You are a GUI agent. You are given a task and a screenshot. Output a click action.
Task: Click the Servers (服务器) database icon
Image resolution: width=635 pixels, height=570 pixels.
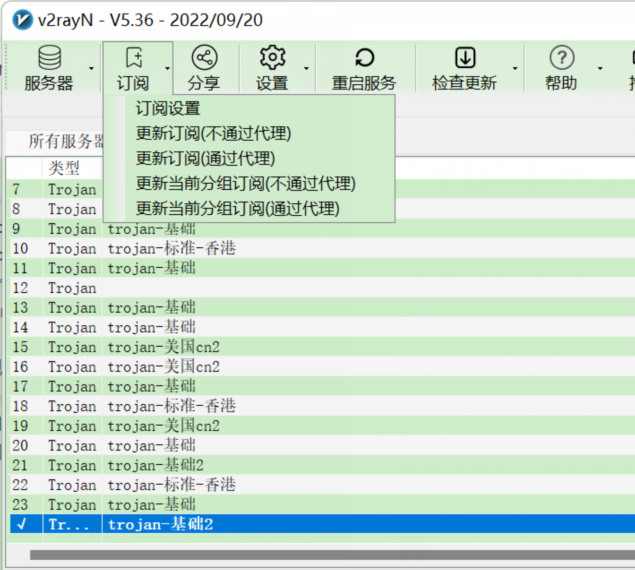(x=48, y=58)
